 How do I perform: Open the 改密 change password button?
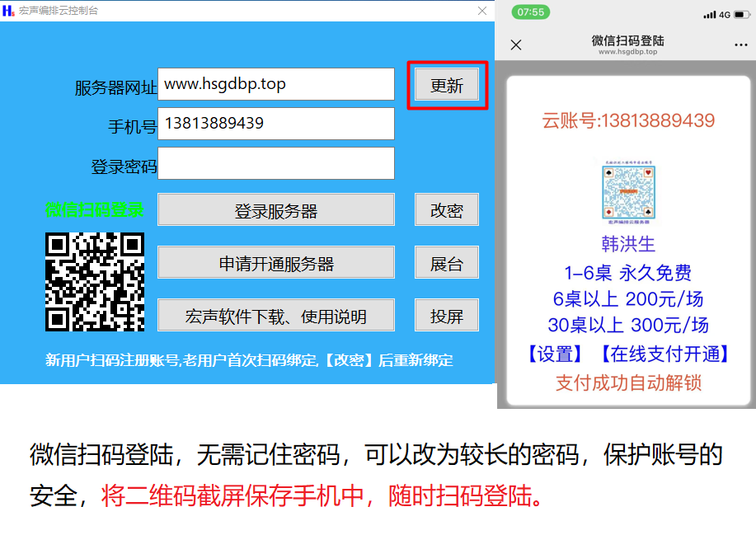(x=447, y=209)
